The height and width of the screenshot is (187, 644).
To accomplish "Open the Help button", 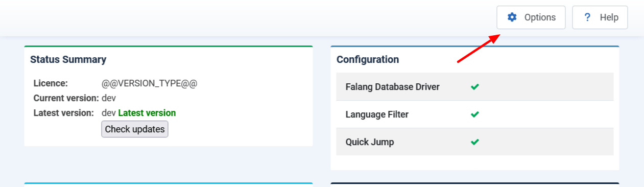I will coord(600,17).
